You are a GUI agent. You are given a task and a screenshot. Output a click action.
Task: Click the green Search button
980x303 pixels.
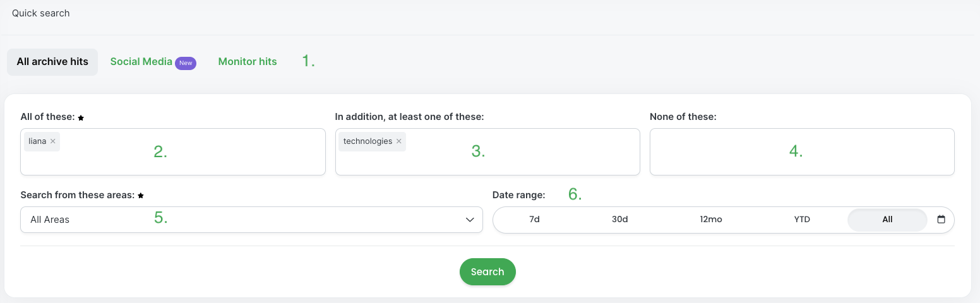(487, 271)
